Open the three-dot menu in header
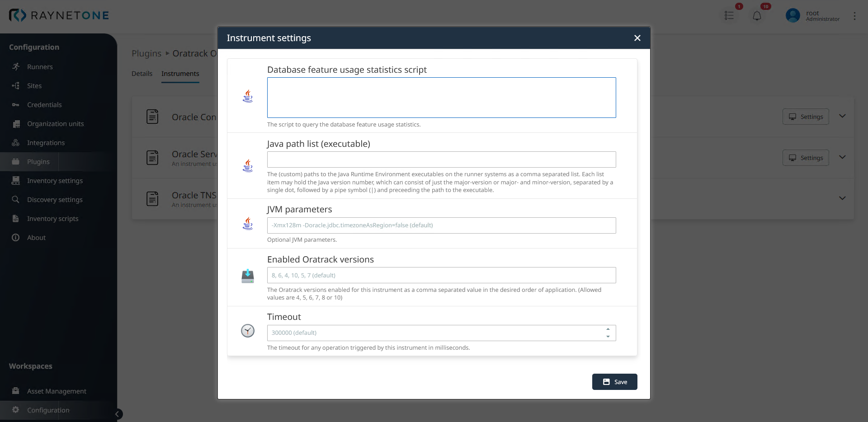 (854, 16)
